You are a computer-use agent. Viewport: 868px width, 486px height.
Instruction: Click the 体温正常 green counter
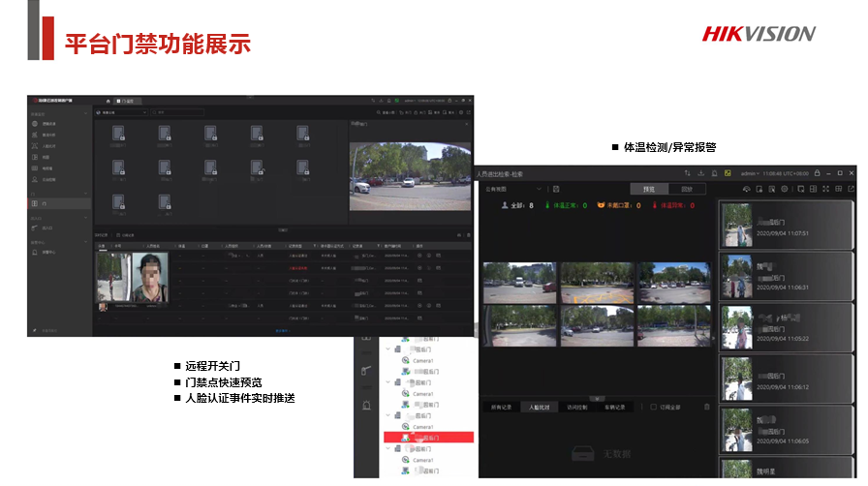pos(567,205)
